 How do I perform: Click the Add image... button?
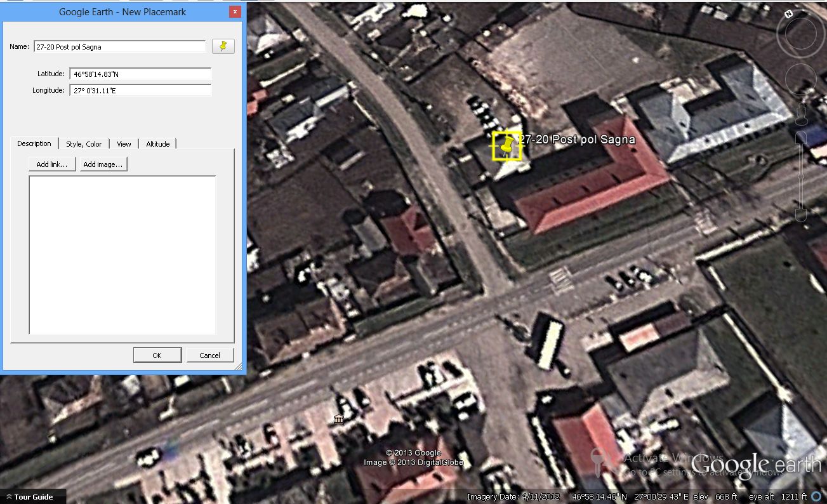(x=103, y=164)
